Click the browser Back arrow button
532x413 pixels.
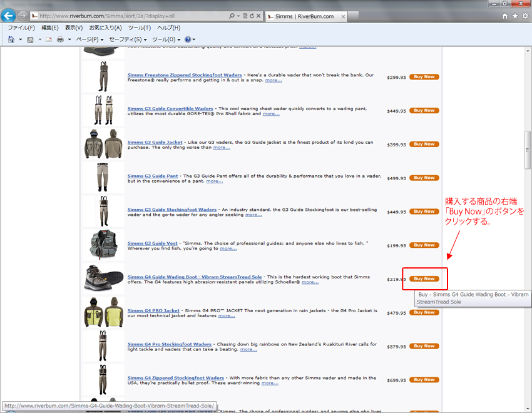point(9,16)
